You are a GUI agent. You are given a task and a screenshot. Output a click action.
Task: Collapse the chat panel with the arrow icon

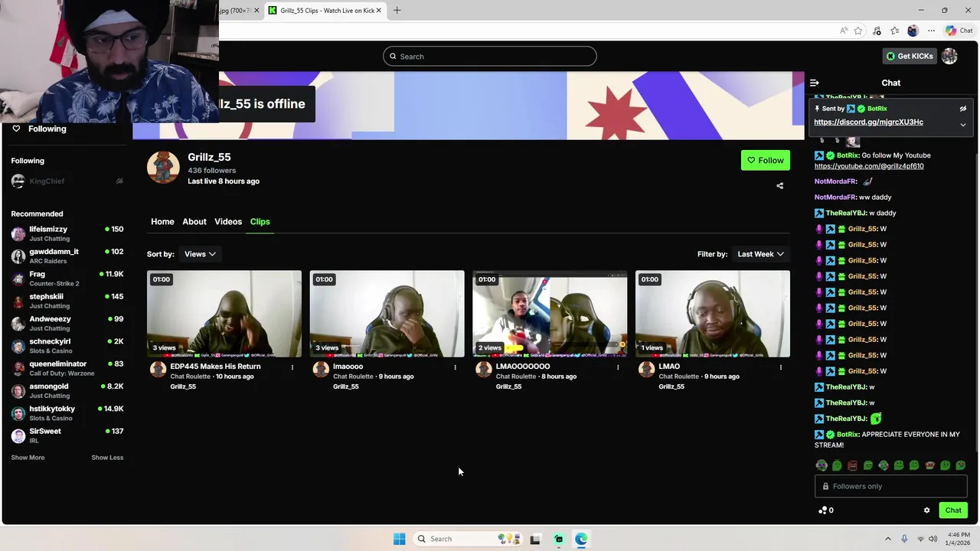(x=815, y=83)
